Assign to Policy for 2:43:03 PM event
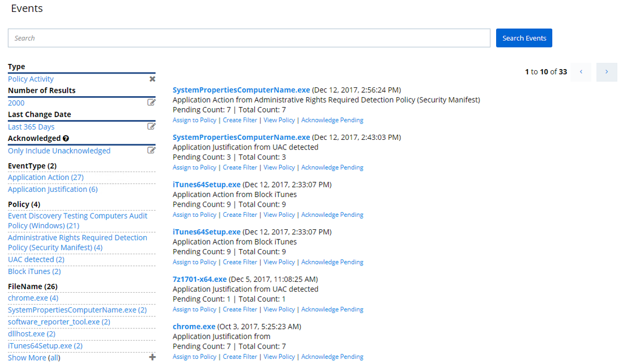The height and width of the screenshot is (364, 623). (x=194, y=168)
